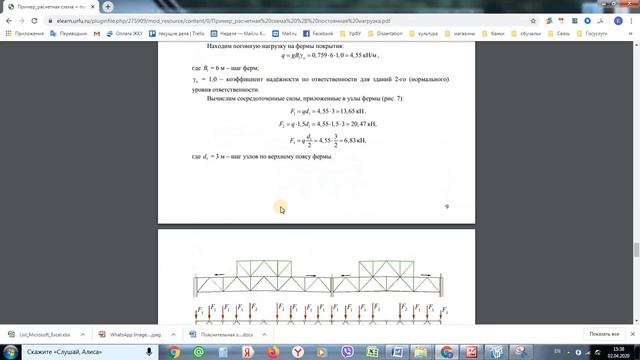This screenshot has width=640, height=360.
Task: Expand the банки bookmark folder
Action: coord(493,33)
